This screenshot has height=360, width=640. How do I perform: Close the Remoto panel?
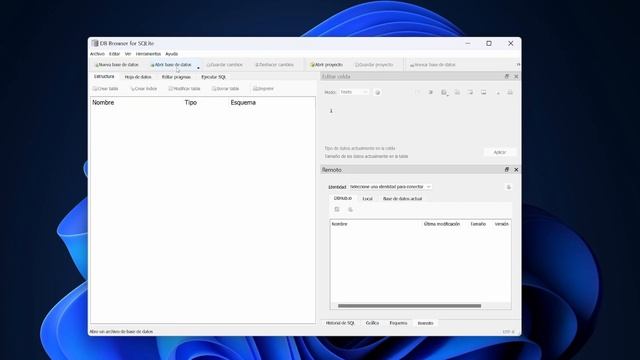pos(516,169)
